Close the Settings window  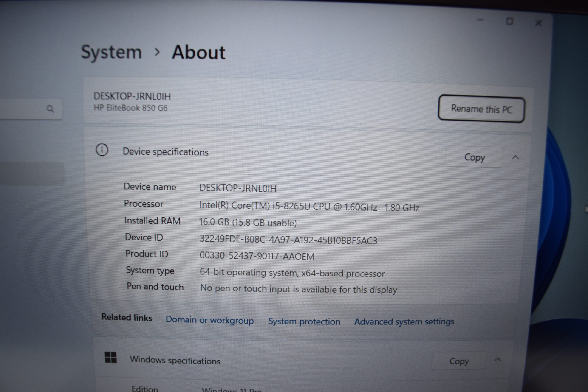click(x=538, y=23)
